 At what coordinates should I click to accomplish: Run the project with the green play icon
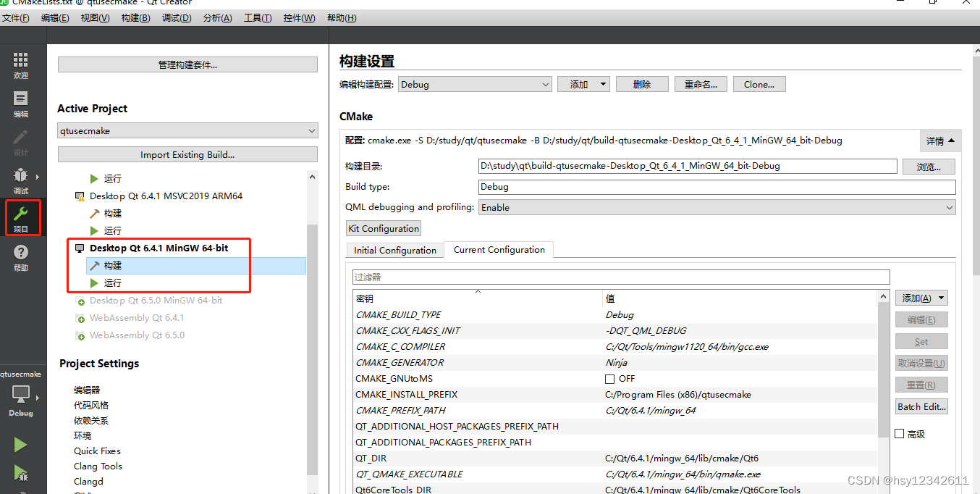pyautogui.click(x=21, y=444)
